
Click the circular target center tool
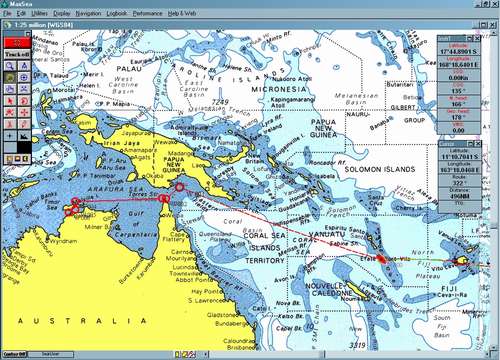[24, 78]
